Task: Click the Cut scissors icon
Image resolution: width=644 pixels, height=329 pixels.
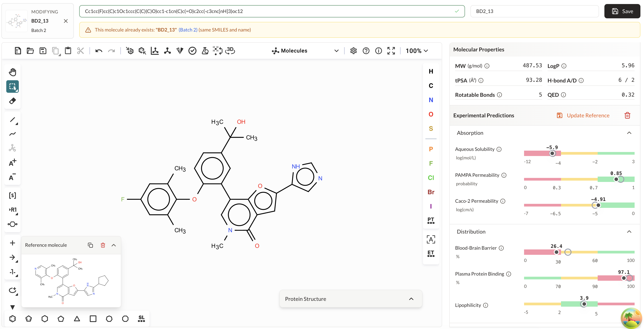Action: pos(81,51)
